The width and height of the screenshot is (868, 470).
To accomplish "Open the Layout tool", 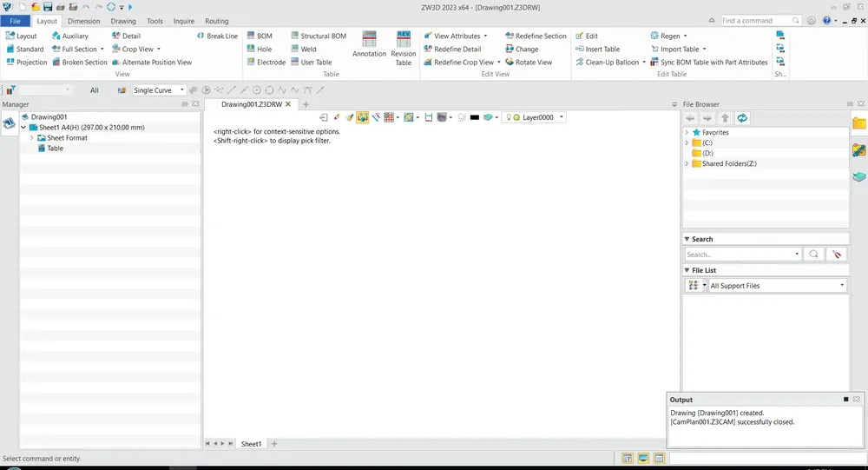I will tap(21, 36).
